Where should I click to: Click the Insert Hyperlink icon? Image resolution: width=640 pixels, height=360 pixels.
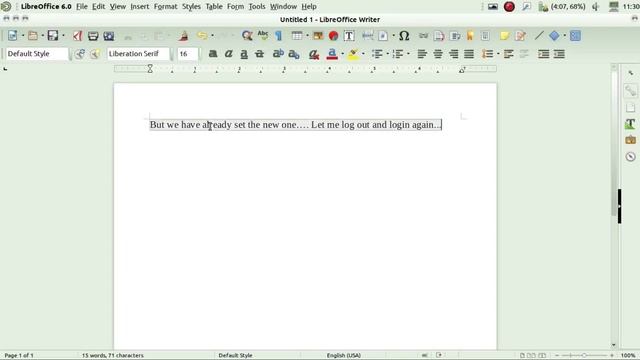click(x=423, y=36)
